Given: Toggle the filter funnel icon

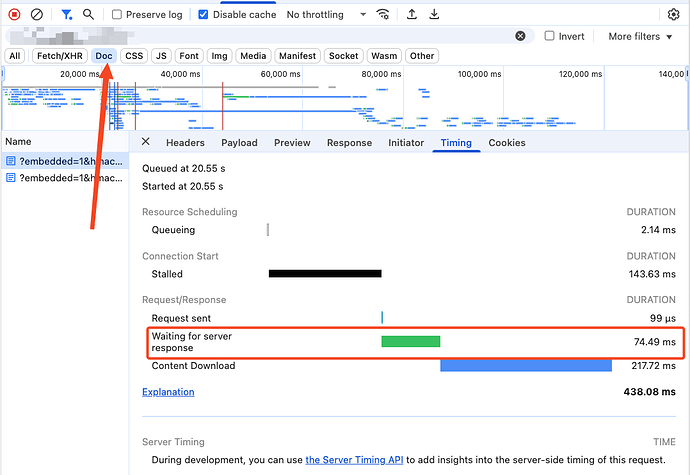Looking at the screenshot, I should click(66, 15).
